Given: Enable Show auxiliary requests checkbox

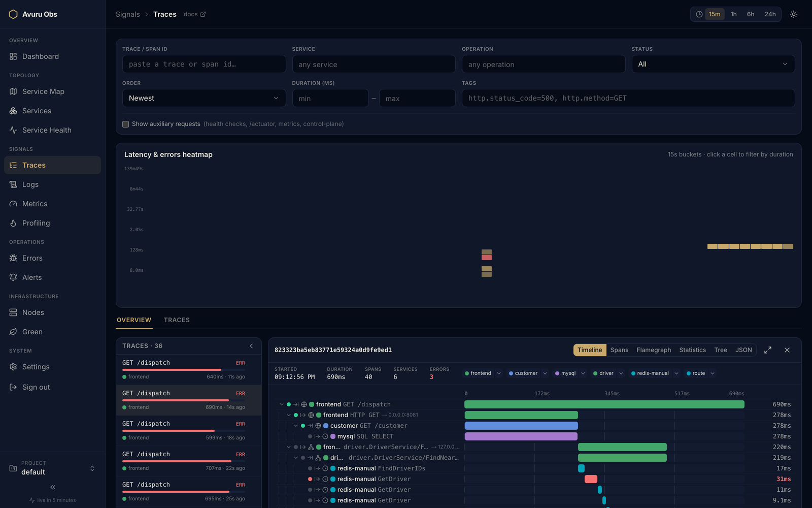Looking at the screenshot, I should [x=125, y=124].
